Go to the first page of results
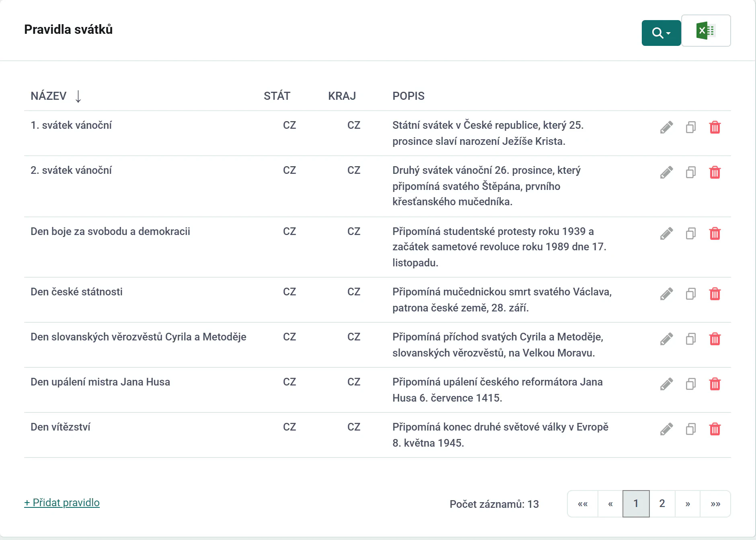756x540 pixels. (x=583, y=504)
